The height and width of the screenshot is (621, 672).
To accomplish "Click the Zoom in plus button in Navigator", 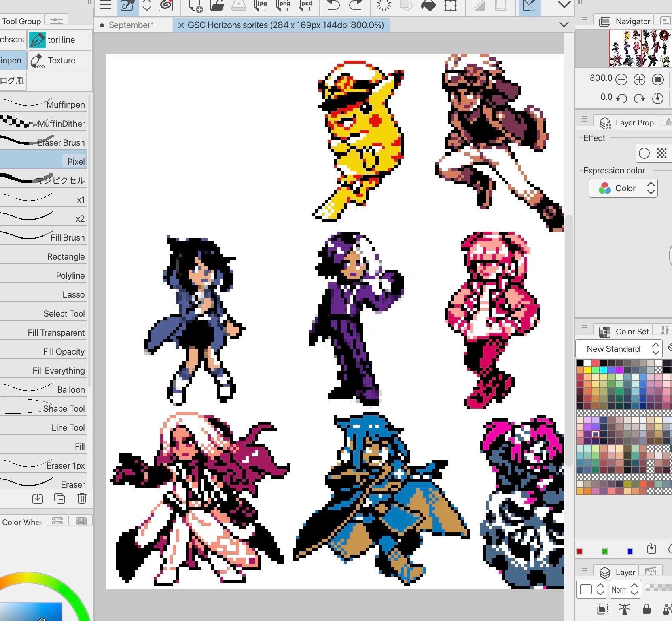I will [x=639, y=80].
